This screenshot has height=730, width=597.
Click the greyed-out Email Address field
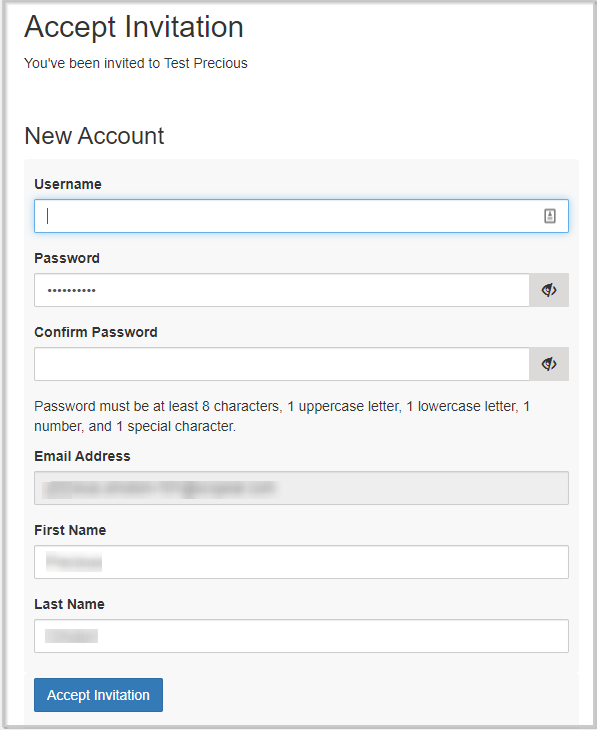(301, 488)
